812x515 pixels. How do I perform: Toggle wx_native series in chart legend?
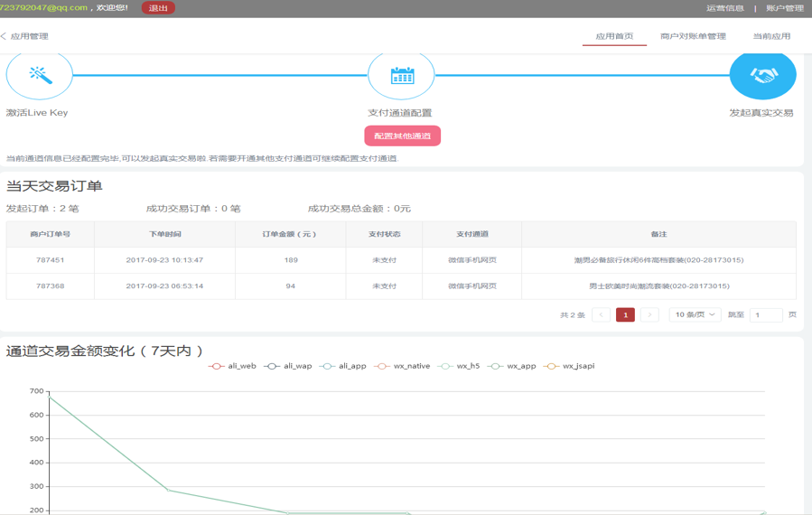point(402,366)
